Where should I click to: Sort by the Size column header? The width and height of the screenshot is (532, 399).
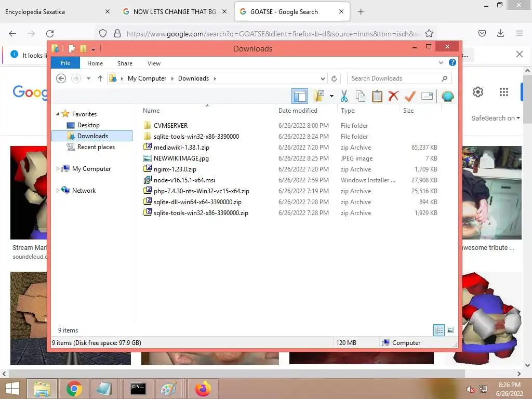(x=420, y=111)
